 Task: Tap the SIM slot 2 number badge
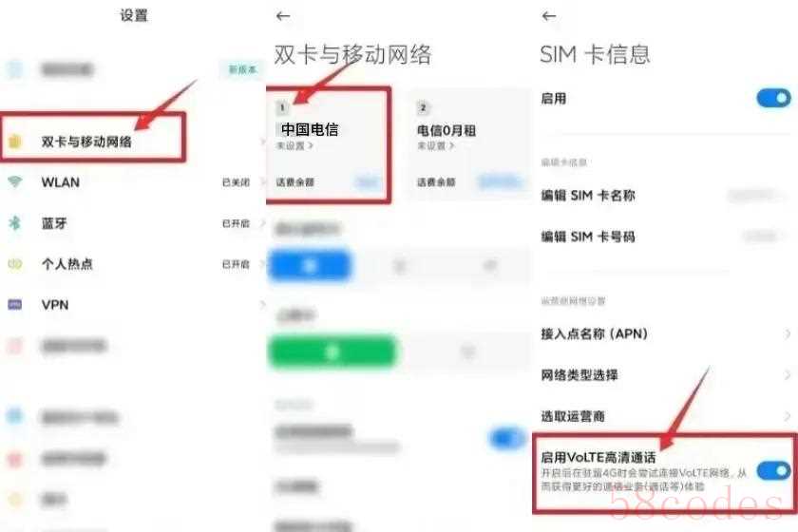click(x=423, y=108)
